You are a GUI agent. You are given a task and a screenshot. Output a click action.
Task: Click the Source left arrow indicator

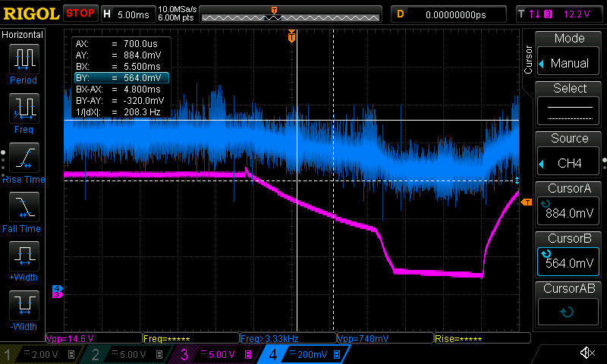[x=542, y=164]
